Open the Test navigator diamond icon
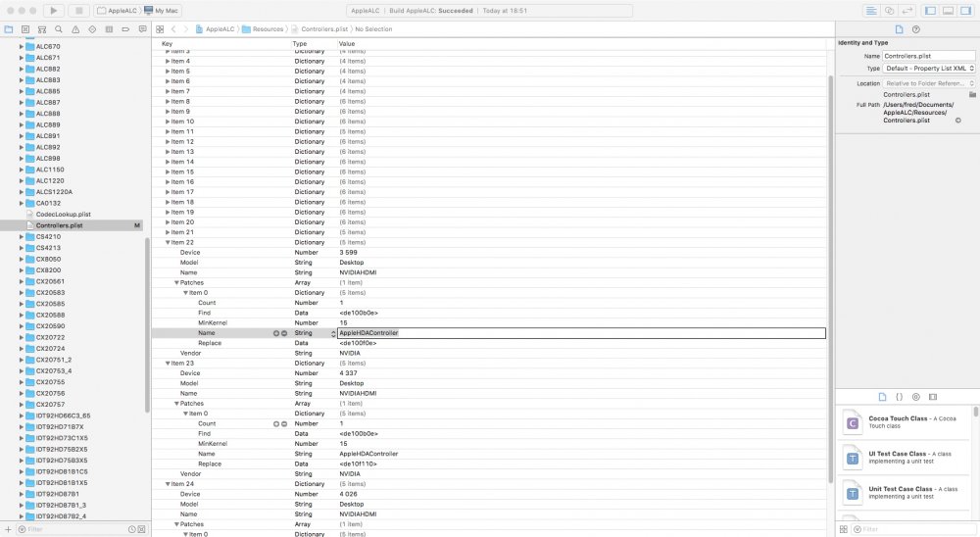 point(92,29)
